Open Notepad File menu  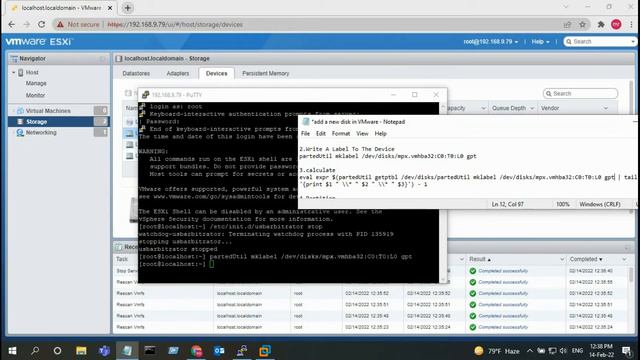(x=305, y=133)
